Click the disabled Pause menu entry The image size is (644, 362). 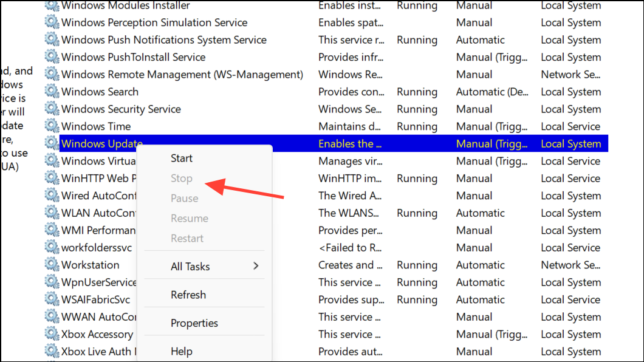coord(185,198)
